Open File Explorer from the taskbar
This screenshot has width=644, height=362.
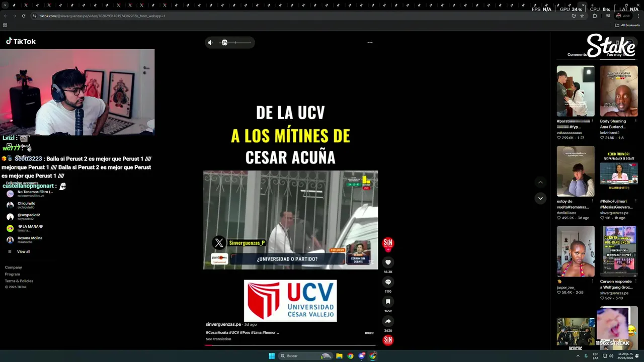click(x=339, y=356)
